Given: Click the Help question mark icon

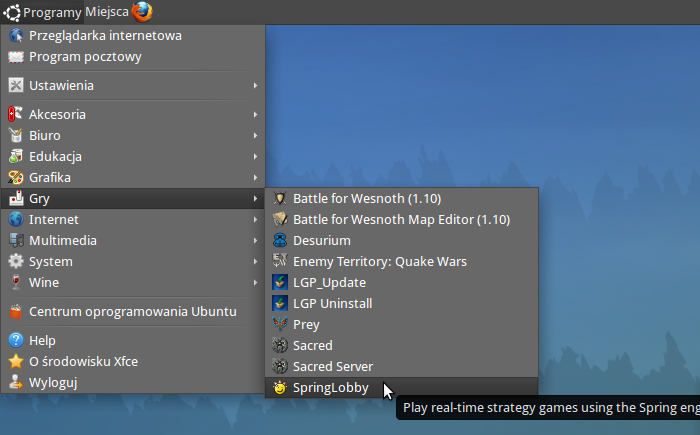Looking at the screenshot, I should [16, 340].
